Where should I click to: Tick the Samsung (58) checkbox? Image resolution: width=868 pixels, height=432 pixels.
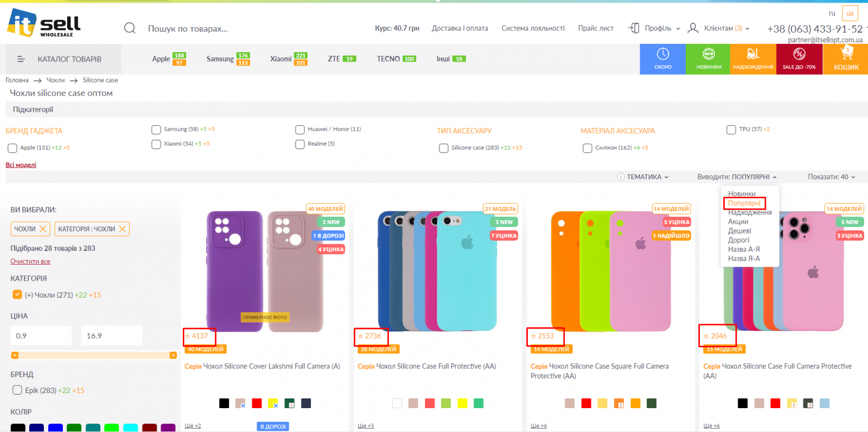pos(156,130)
